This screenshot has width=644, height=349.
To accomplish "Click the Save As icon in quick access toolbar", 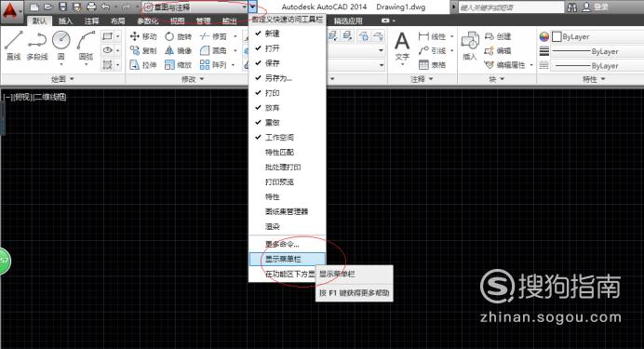I will 77,7.
